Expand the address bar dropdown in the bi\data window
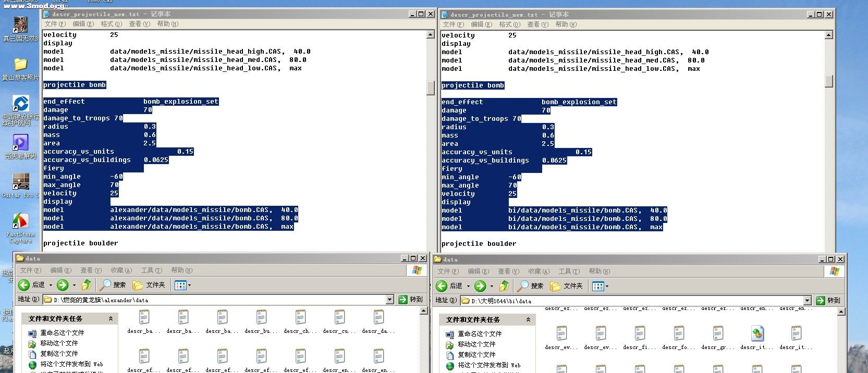Screen dimensions: 868x373 point(807,301)
